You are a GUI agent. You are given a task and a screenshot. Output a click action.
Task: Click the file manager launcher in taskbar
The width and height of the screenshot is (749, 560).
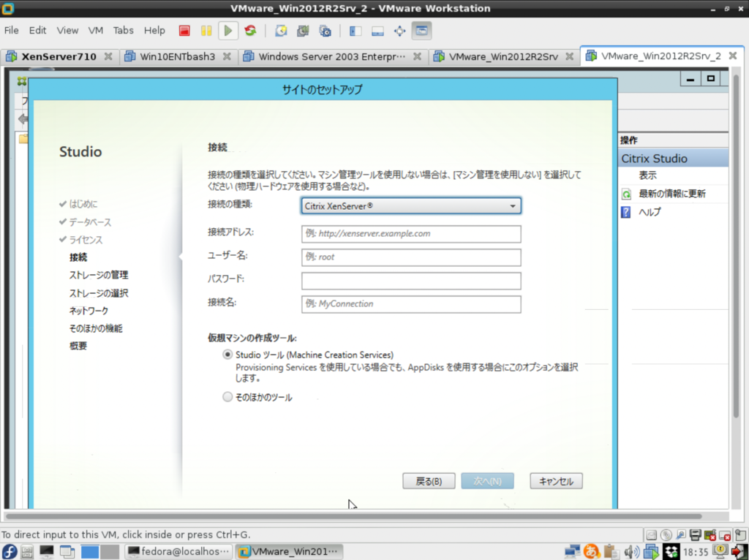(27, 551)
